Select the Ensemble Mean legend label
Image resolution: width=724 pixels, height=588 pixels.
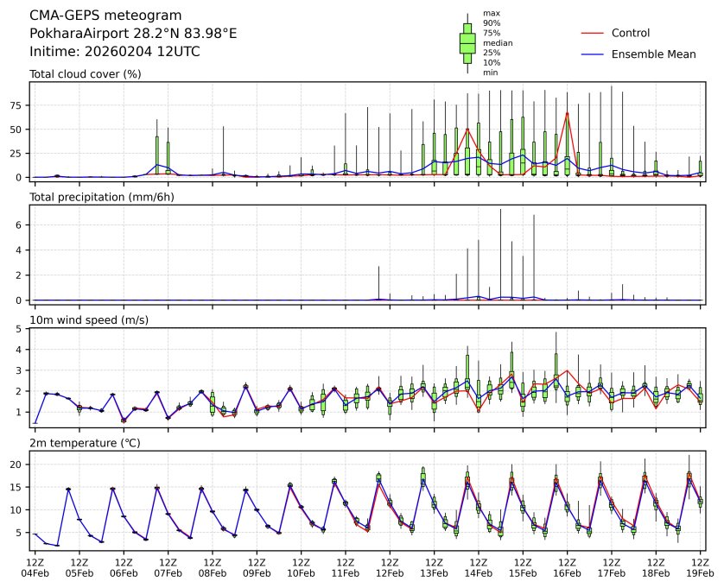pyautogui.click(x=653, y=54)
